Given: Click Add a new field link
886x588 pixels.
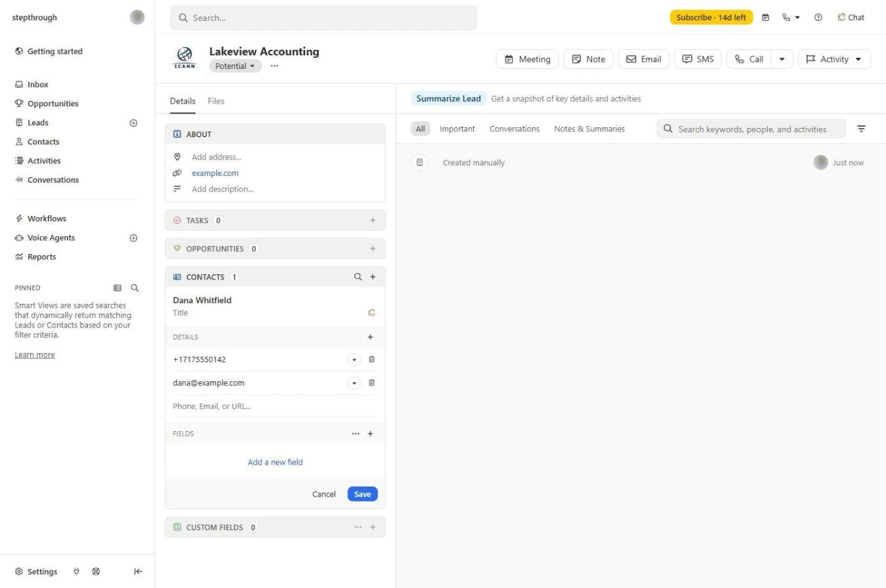Looking at the screenshot, I should tap(275, 463).
